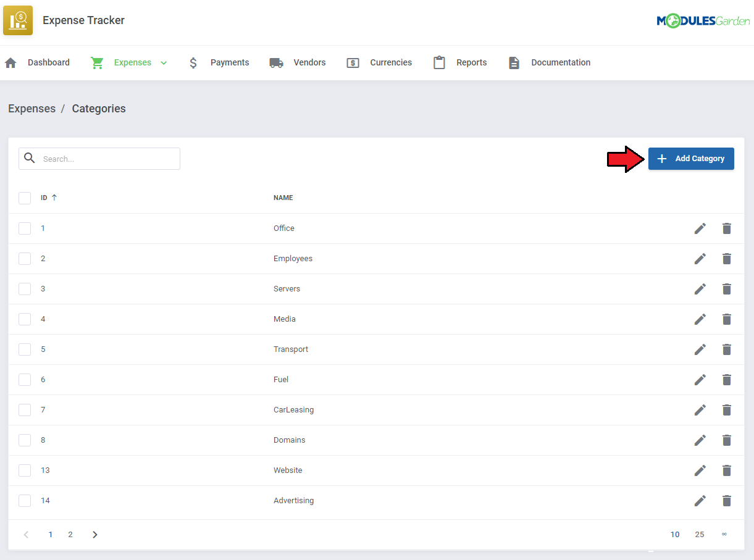Delete the Servers category via trash icon
The image size is (754, 560).
click(x=727, y=289)
